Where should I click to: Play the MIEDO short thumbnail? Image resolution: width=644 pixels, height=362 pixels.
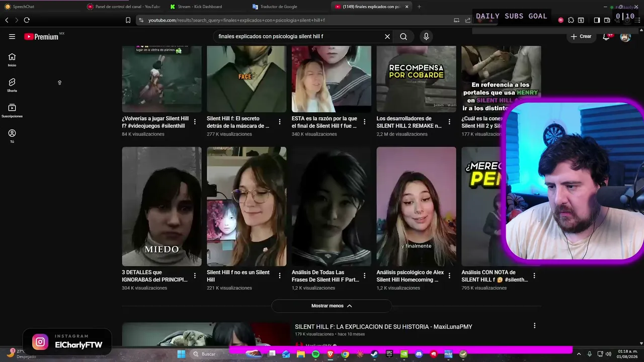click(162, 206)
